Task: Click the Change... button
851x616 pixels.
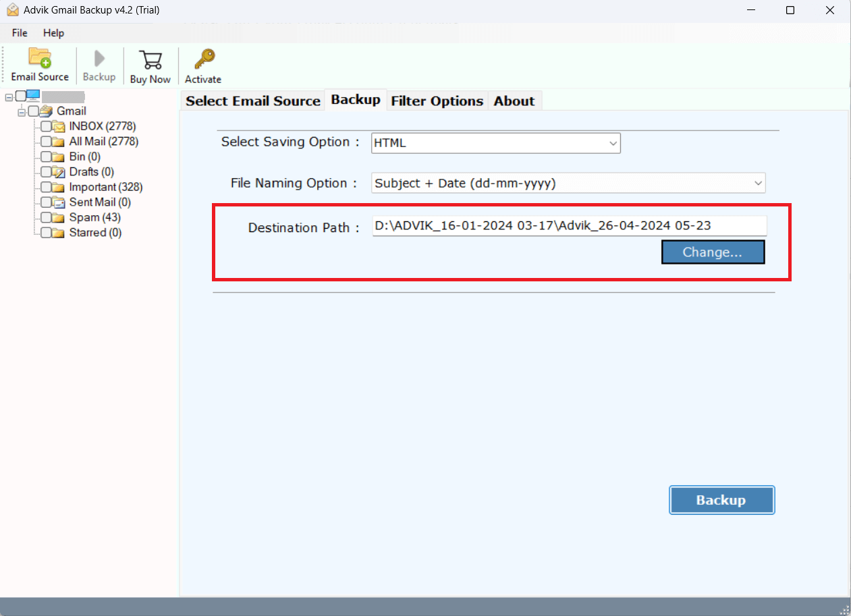Action: [x=713, y=252]
